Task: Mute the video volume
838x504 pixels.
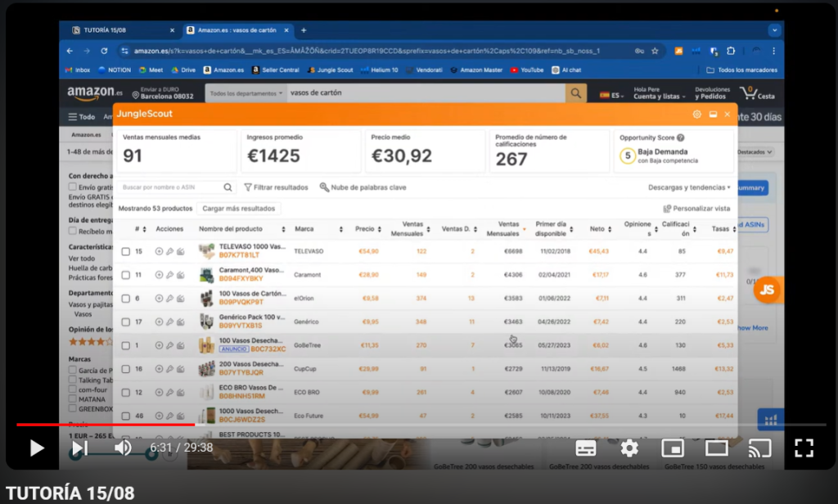Action: coord(123,448)
